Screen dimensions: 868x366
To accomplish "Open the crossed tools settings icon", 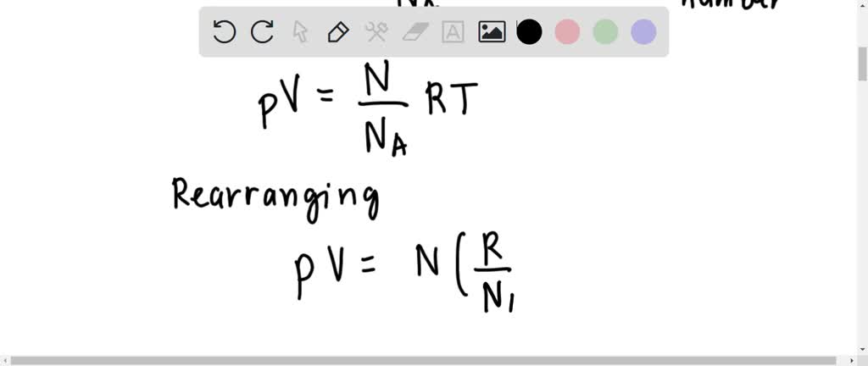I will (x=376, y=32).
